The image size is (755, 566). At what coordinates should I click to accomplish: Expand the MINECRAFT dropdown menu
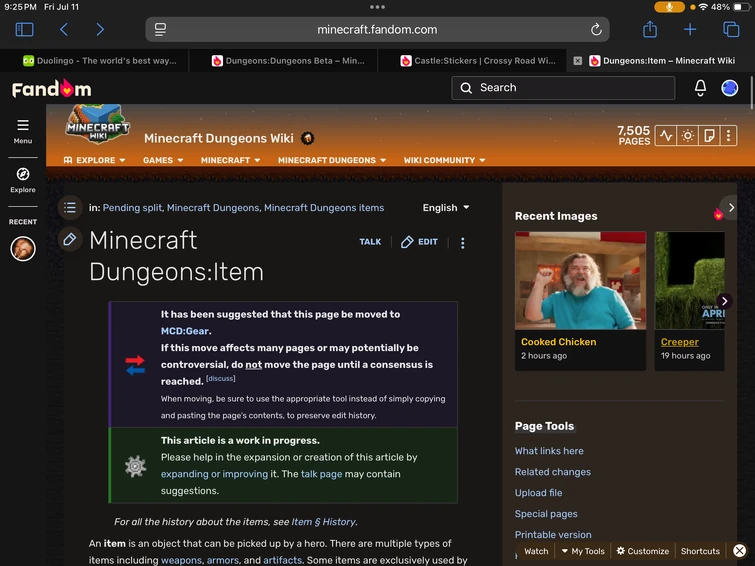point(230,160)
